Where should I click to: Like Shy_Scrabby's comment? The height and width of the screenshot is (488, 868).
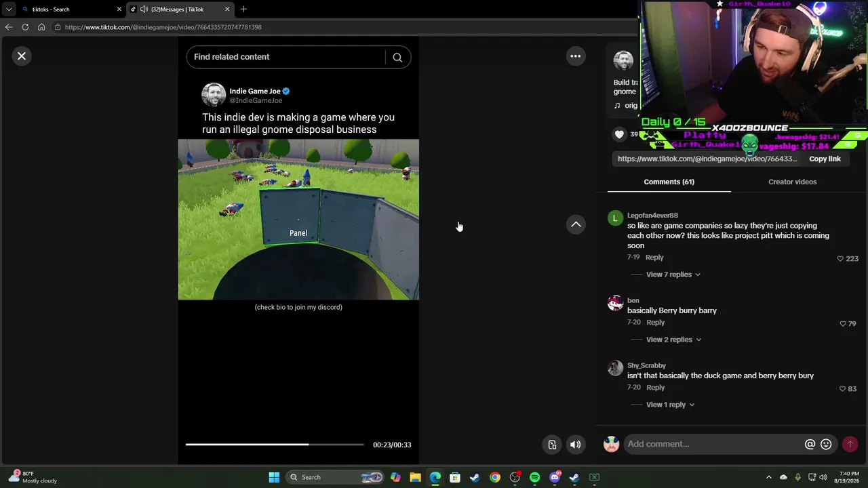pos(842,389)
